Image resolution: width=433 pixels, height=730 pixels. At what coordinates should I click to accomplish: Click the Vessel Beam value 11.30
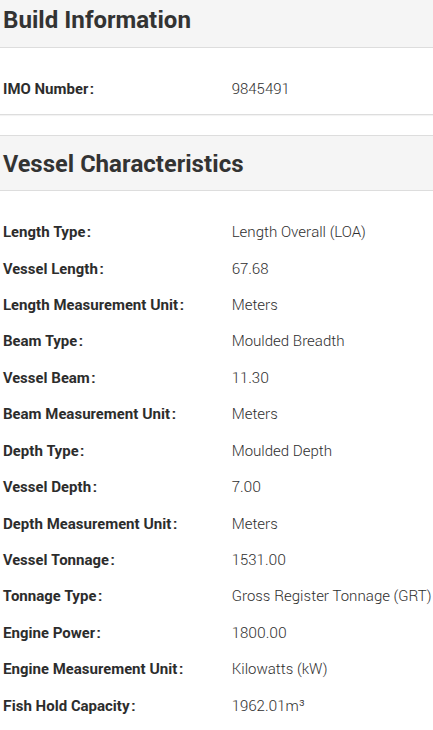[250, 378]
